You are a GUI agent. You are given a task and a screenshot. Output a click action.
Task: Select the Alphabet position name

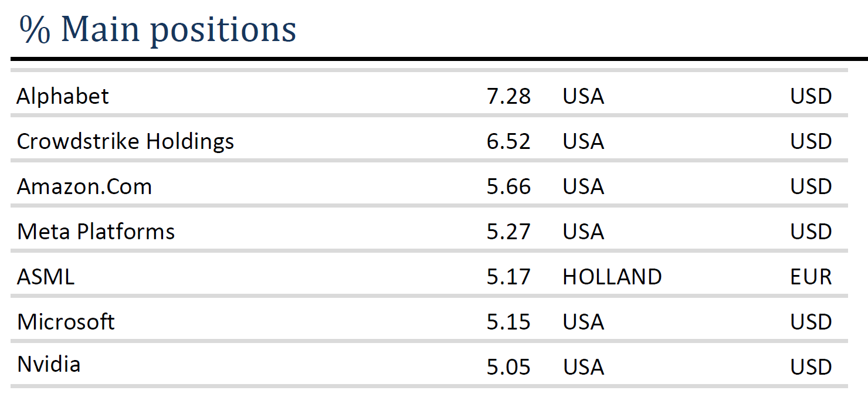(63, 96)
